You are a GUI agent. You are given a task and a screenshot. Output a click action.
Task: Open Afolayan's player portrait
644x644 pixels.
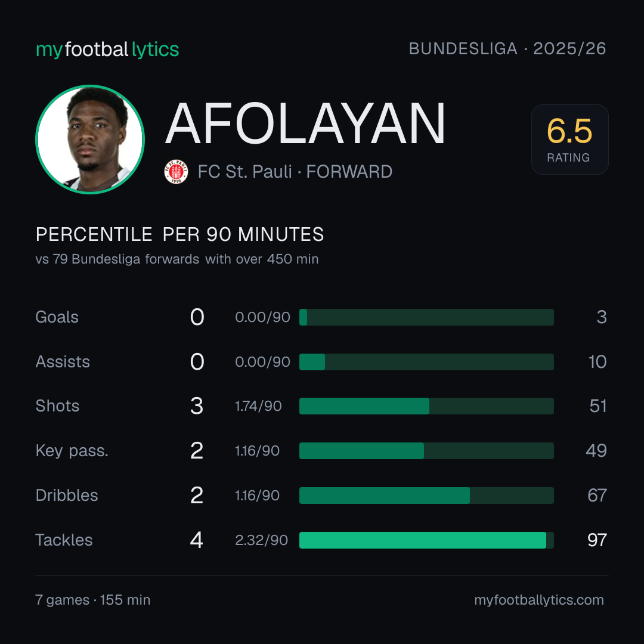(90, 139)
